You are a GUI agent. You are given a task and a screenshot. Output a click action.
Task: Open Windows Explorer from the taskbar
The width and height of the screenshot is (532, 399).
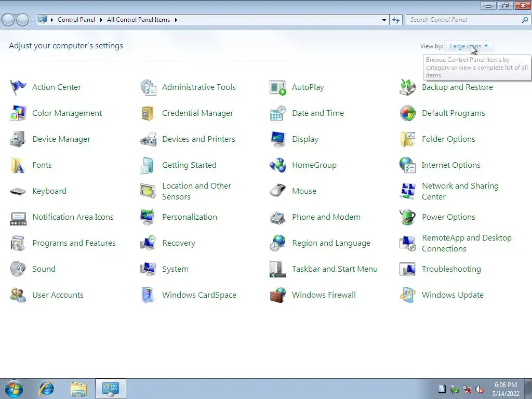[78, 389]
